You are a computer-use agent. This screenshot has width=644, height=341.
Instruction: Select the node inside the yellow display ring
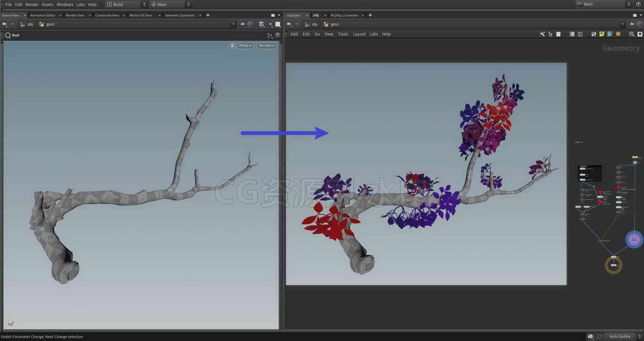[614, 265]
